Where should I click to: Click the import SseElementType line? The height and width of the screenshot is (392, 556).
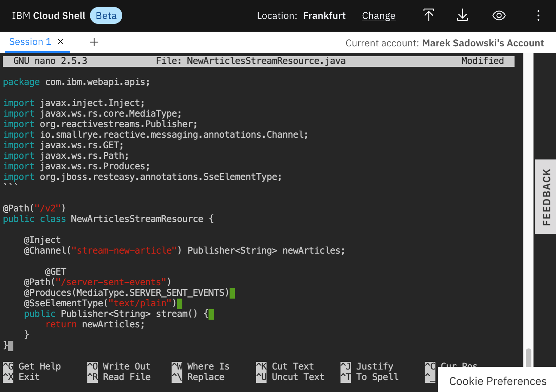pos(142,177)
